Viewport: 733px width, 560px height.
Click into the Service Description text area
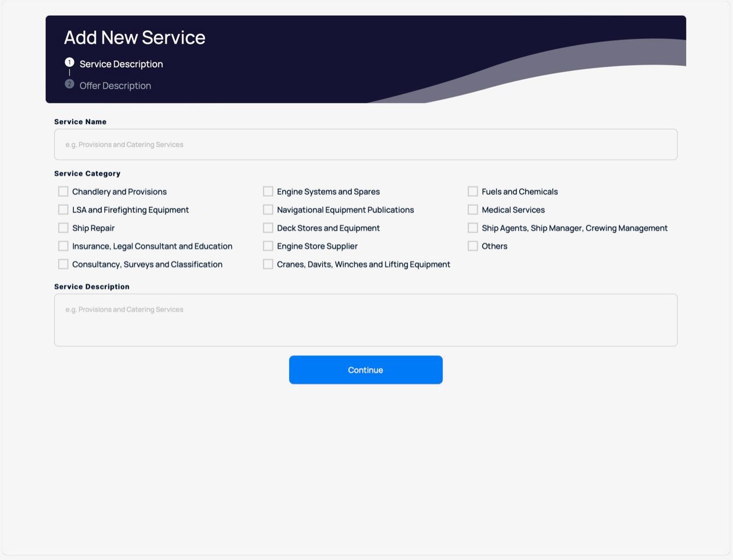pyautogui.click(x=366, y=320)
